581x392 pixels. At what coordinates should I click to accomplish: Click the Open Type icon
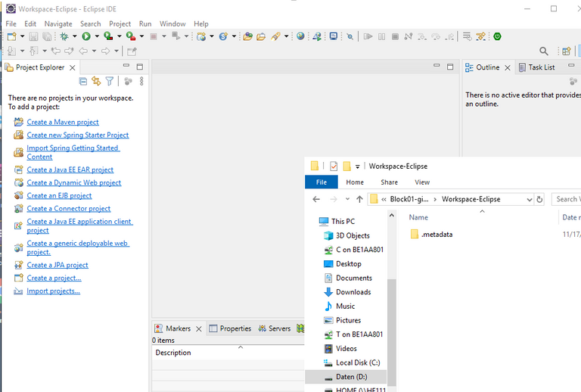pyautogui.click(x=247, y=36)
